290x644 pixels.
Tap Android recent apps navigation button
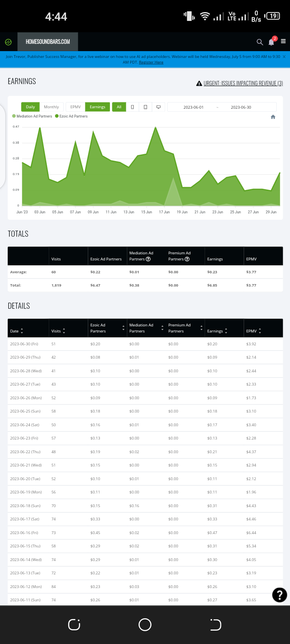click(x=74, y=625)
